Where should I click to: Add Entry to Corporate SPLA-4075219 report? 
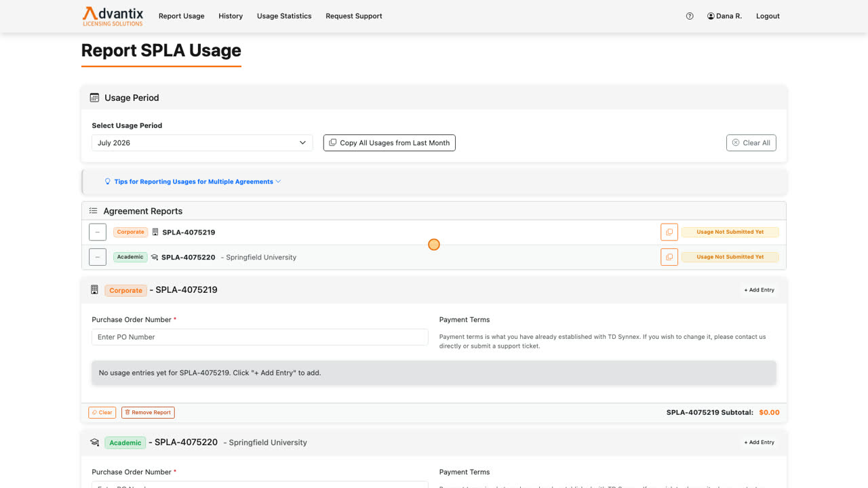coord(759,290)
